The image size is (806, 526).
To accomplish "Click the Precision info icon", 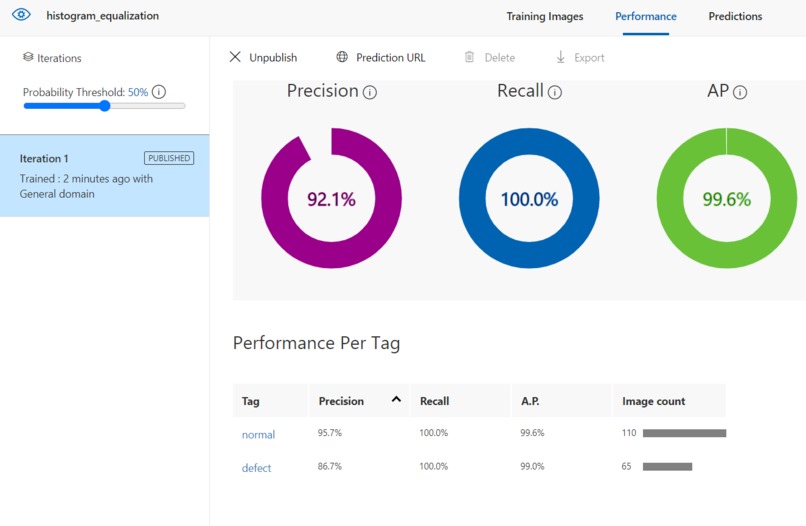I will pos(370,93).
